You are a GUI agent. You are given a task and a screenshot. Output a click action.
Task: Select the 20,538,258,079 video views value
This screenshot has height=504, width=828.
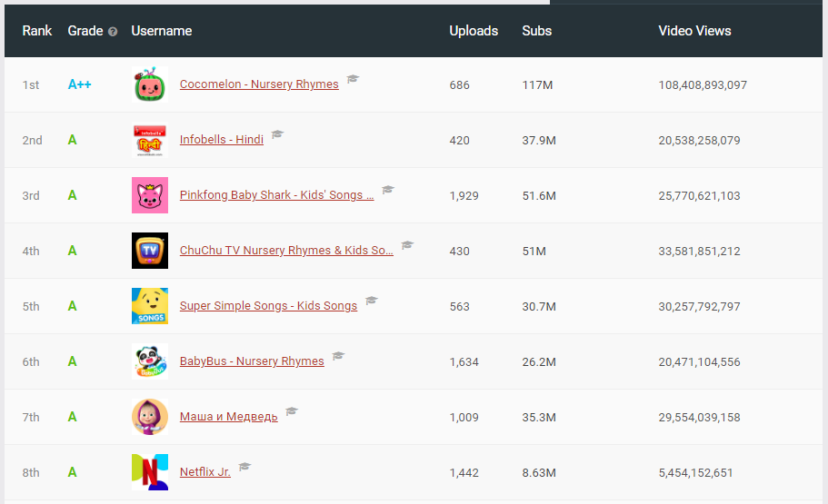[x=699, y=141]
